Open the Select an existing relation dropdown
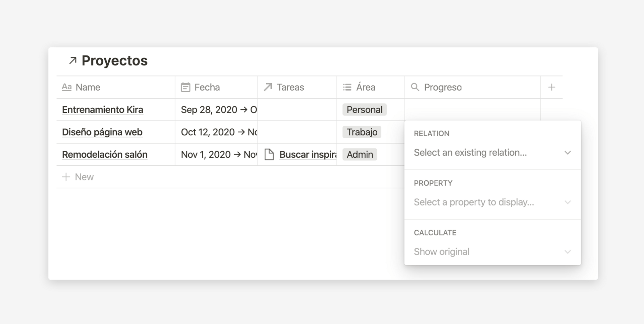The image size is (644, 324). (x=492, y=152)
